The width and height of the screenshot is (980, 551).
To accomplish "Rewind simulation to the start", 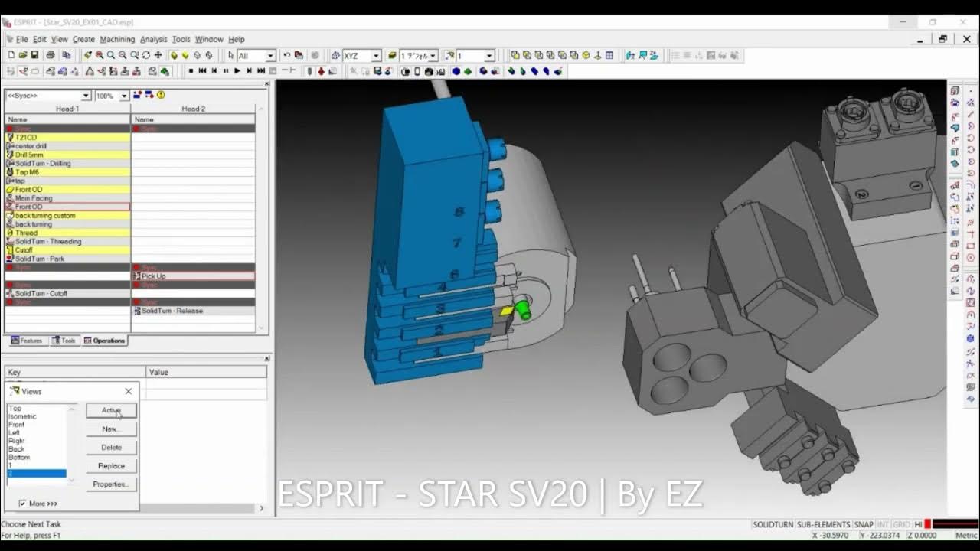I will (202, 71).
